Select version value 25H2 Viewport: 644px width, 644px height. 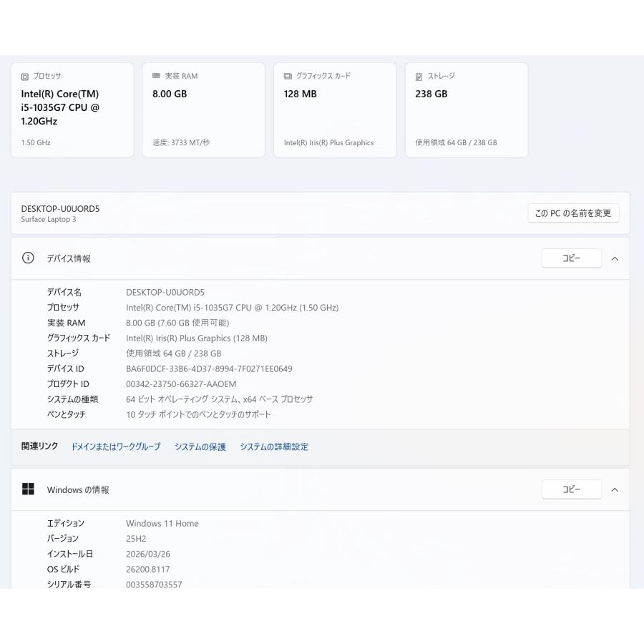coord(136,538)
